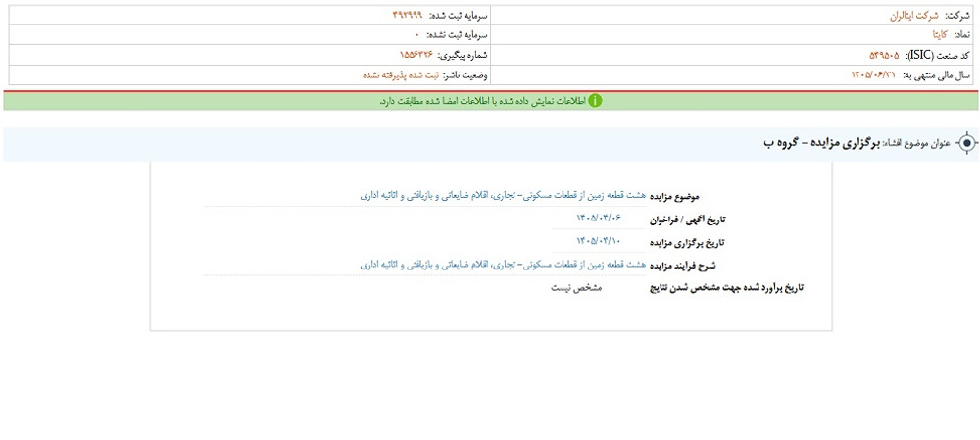Click the unregistered capital value 0
This screenshot has height=440, width=980.
click(416, 35)
